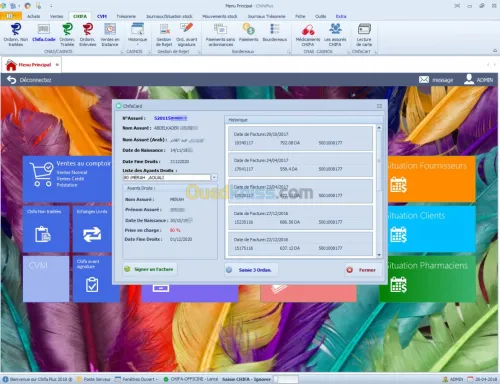The width and height of the screenshot is (500, 384).
Task: Click the Poste Serveur status bar entry
Action: coord(94,379)
